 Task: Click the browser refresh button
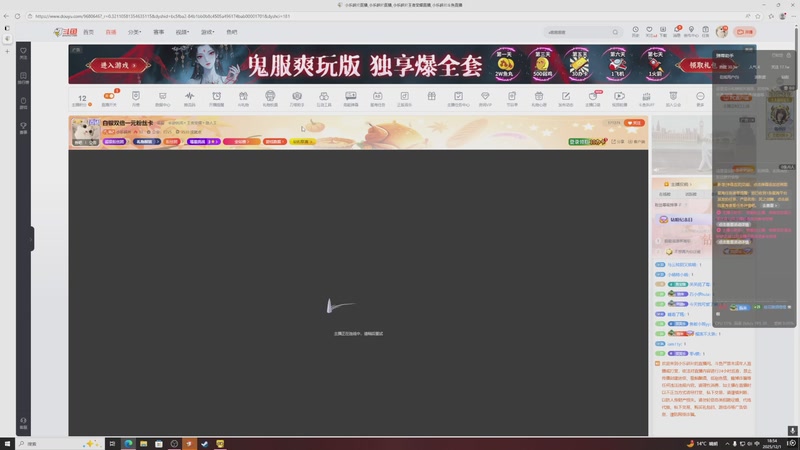click(x=17, y=16)
